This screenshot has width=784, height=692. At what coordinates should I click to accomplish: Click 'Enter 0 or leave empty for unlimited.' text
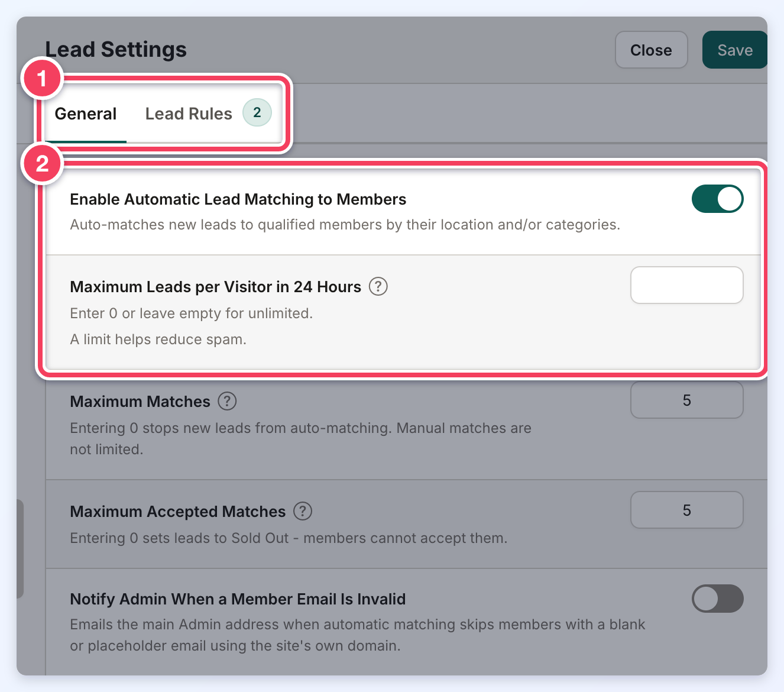click(192, 313)
